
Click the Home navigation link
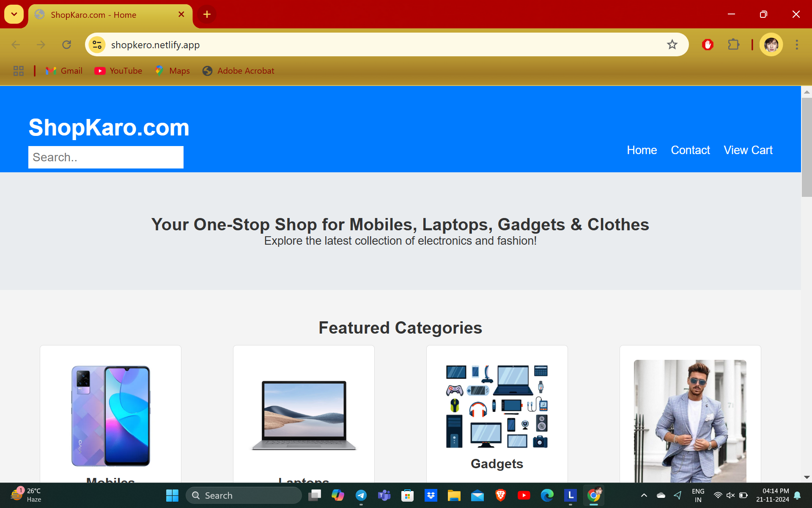coord(642,150)
